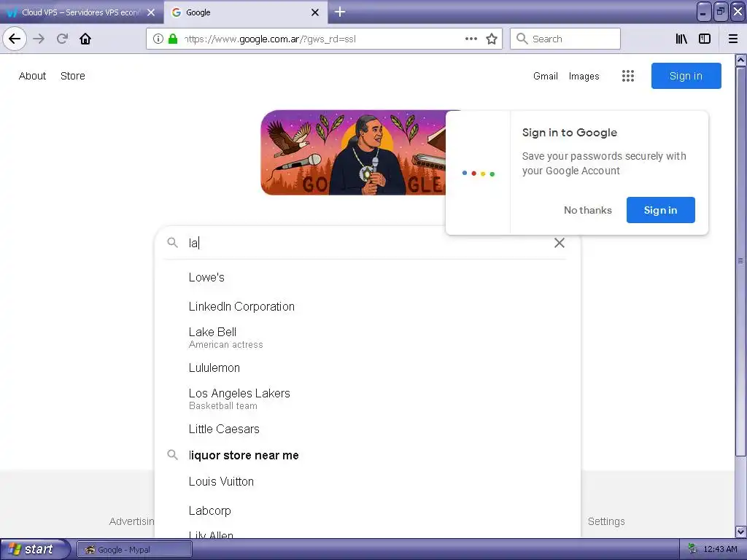The image size is (747, 560).
Task: Click the system tray network icon
Action: point(692,549)
